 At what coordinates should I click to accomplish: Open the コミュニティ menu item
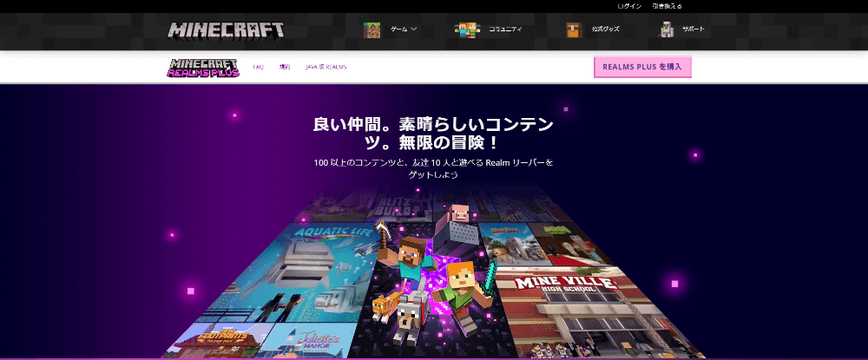[505, 29]
